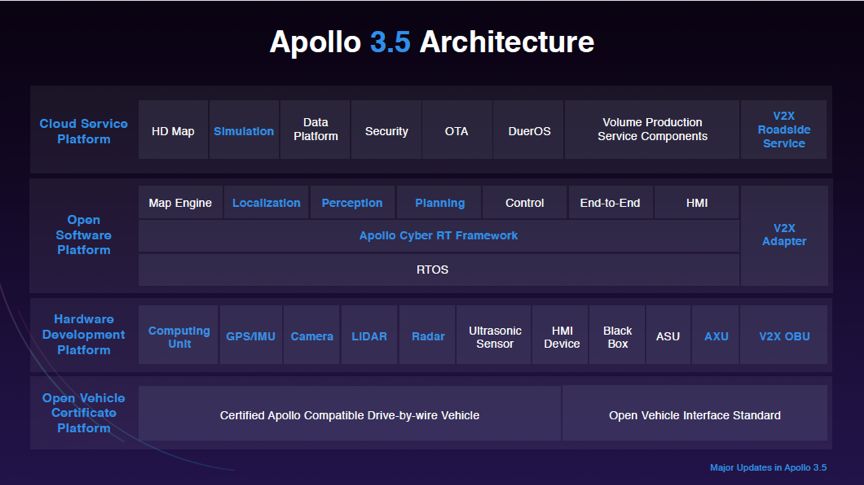Click the Ultrasonic Sensor box
864x485 pixels.
(495, 336)
